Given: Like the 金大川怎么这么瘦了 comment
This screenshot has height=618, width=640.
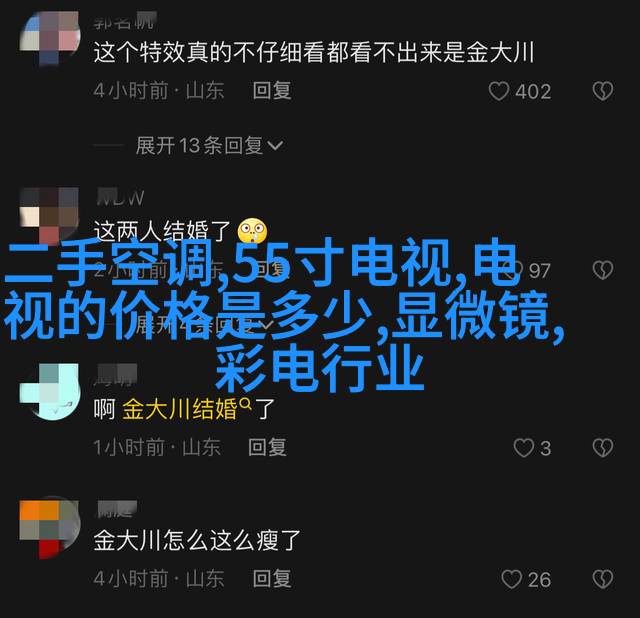Looking at the screenshot, I should pyautogui.click(x=511, y=579).
